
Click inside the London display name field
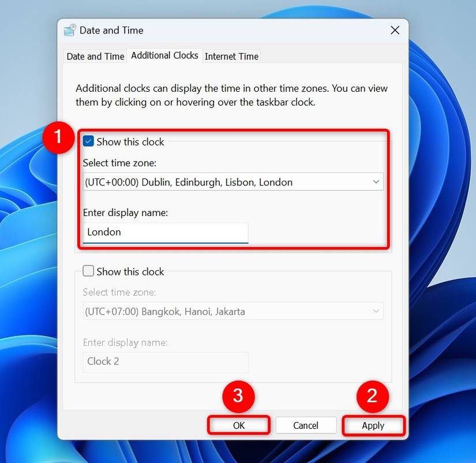tap(164, 232)
